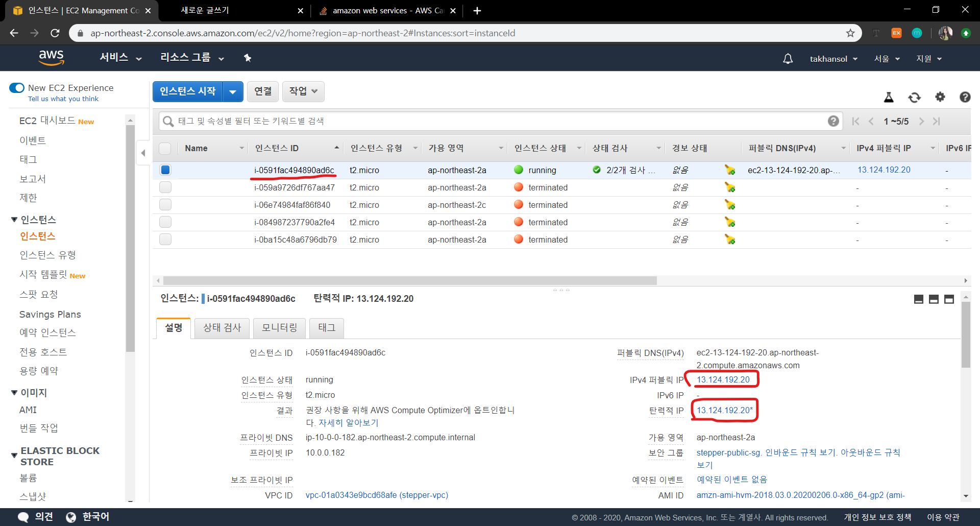Click the detail pane vertical scrollbar
Image resolution: width=980 pixels, height=526 pixels.
click(965, 334)
